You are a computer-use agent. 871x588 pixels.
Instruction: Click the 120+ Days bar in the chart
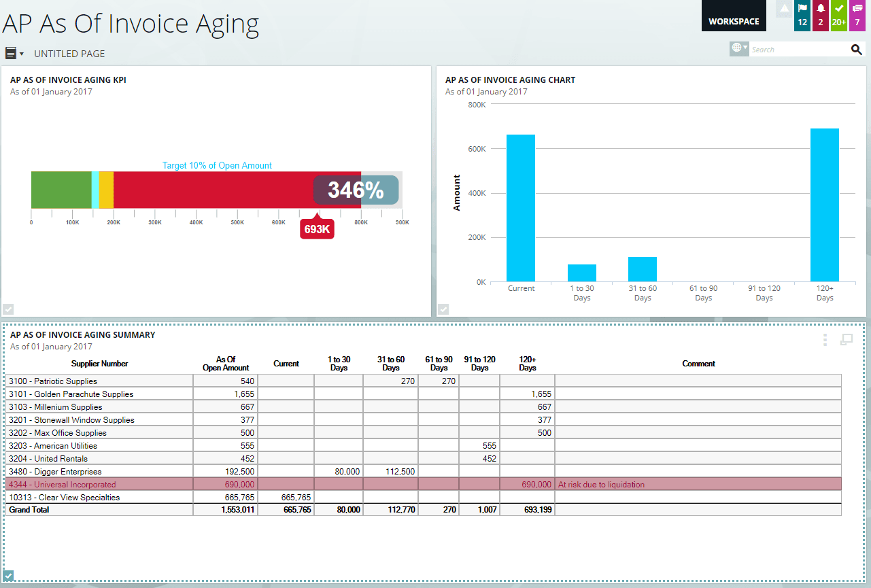point(825,205)
